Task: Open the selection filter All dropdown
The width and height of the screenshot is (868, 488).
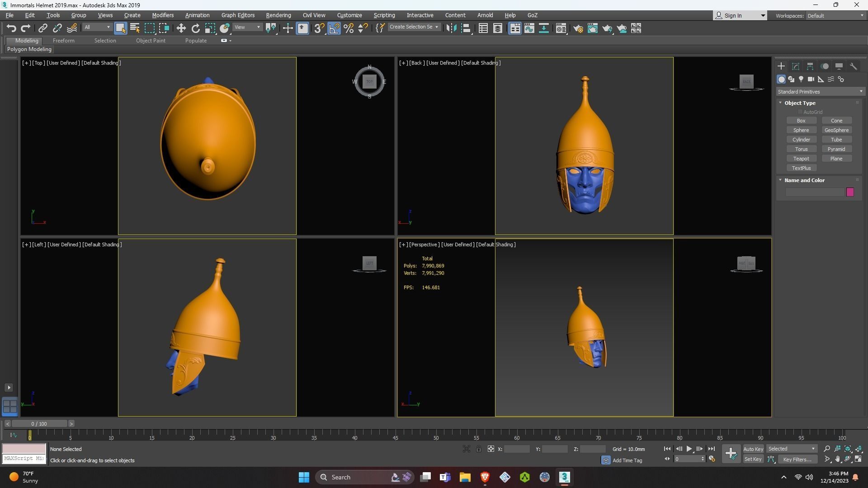Action: tap(97, 28)
